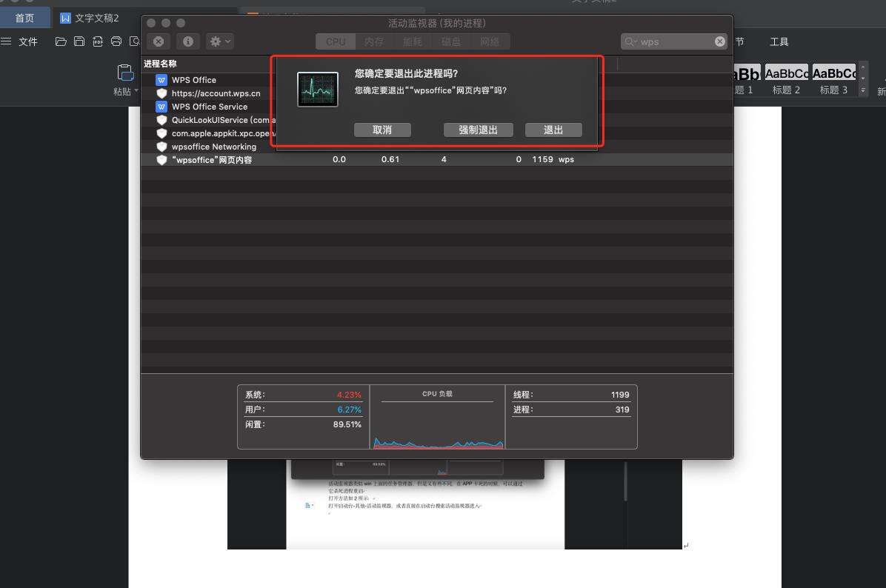Click the embedded screenshot image in the document
Viewport: 886px width, 588px height.
[x=454, y=504]
